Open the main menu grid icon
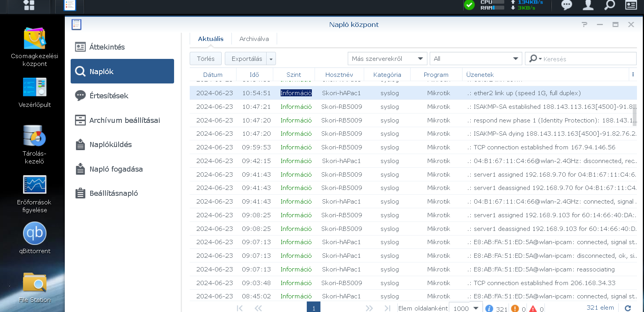Screen dimensions: 644x312 click(29, 5)
